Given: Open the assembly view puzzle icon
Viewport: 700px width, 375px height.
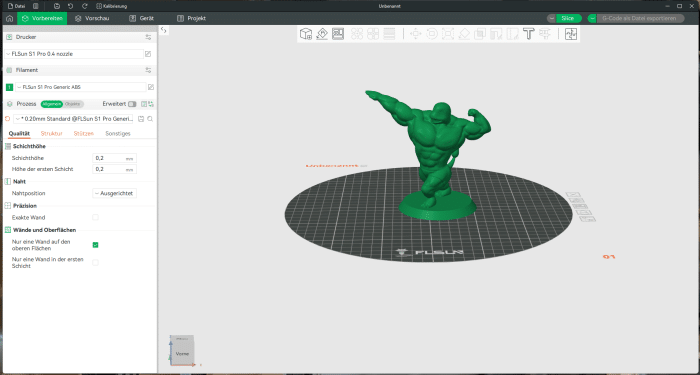Looking at the screenshot, I should click(x=571, y=34).
